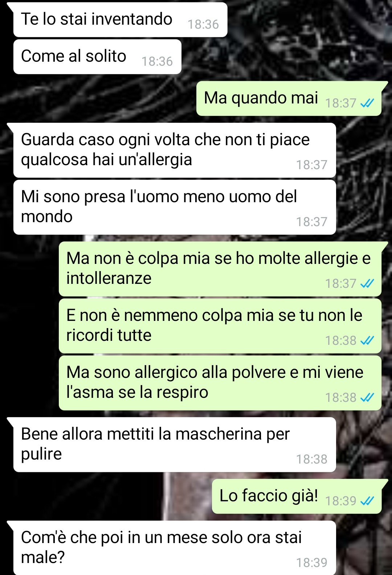Click the blue ticks beside 'Lo faccio già!'
Viewport: 392px width, 575px height.
[367, 501]
